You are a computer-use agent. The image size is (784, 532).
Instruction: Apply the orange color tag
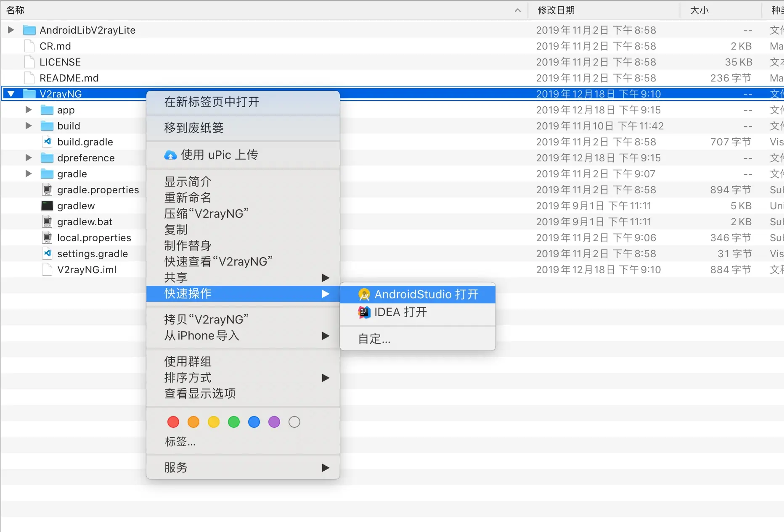[x=193, y=422]
